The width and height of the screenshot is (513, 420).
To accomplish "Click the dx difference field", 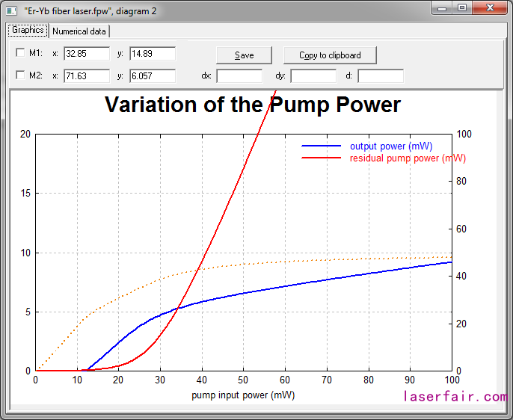I will (x=239, y=76).
